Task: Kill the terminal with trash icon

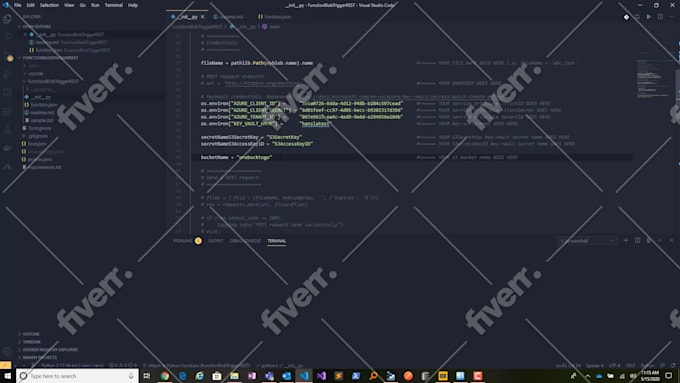Action: tap(648, 240)
